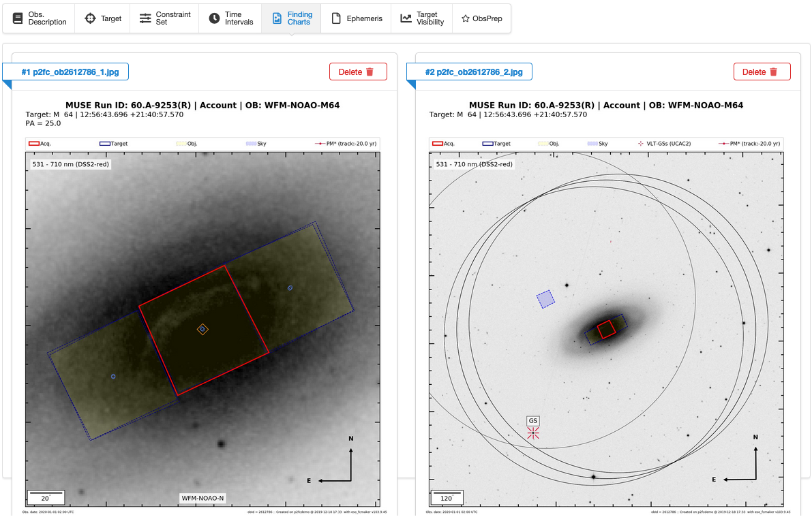Click the MUSE Run ID title in chart #2
812x517 pixels.
[606, 105]
